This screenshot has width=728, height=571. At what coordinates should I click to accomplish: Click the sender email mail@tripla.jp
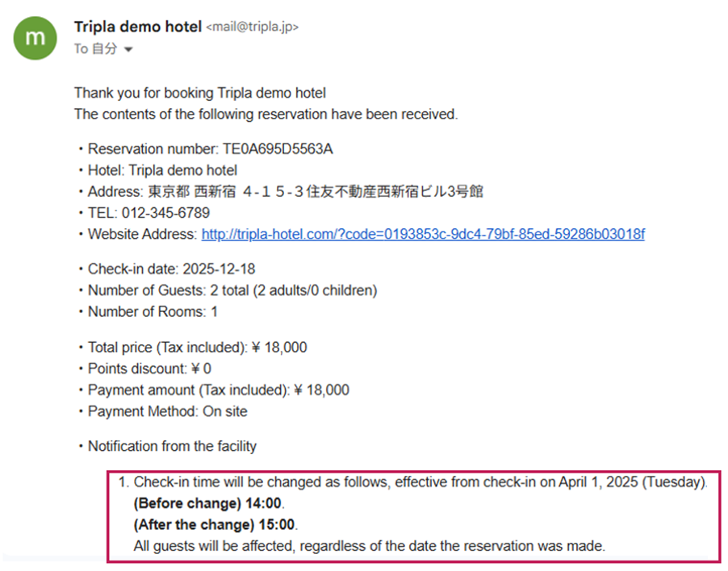click(x=253, y=27)
